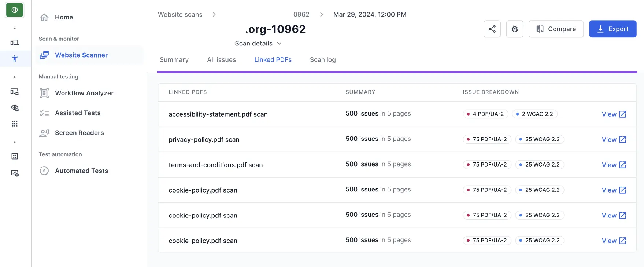
Task: Open the apps grid icon in left rail
Action: [15, 124]
